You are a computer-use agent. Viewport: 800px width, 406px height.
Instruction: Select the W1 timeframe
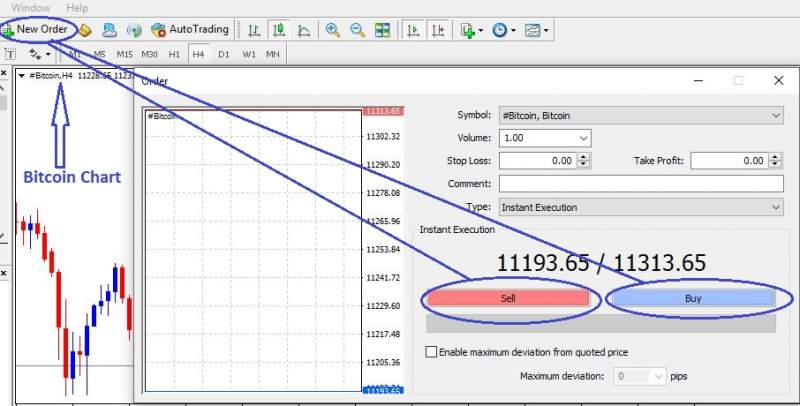248,54
